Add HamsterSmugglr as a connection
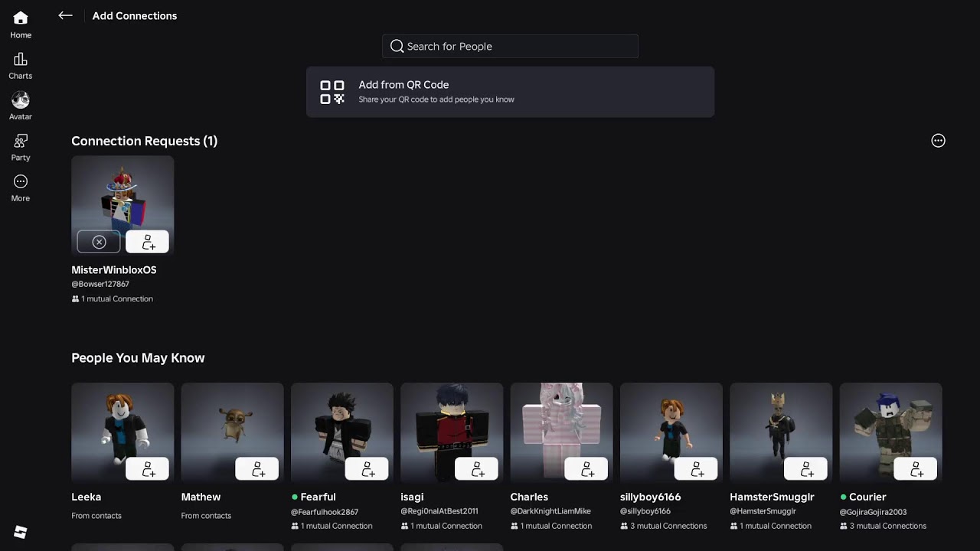 pos(805,468)
